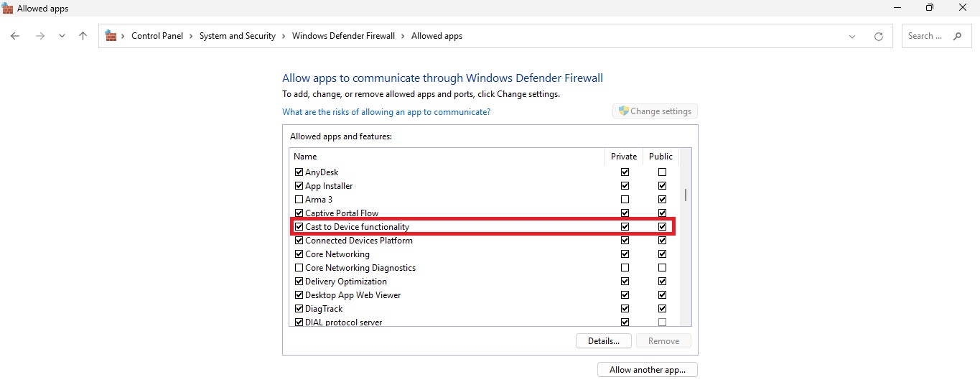Screen dimensions: 980x390
Task: Toggle AnyDesk Public checkbox
Action: [x=662, y=172]
